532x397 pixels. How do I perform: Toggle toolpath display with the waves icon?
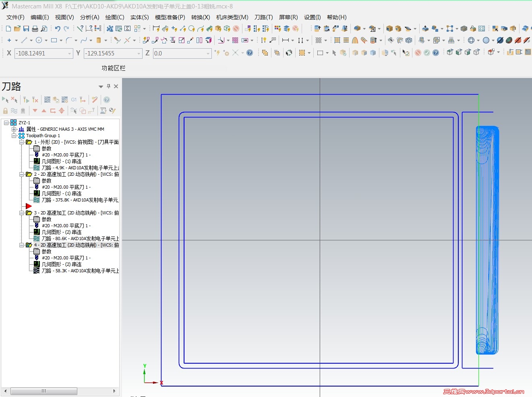pyautogui.click(x=14, y=111)
